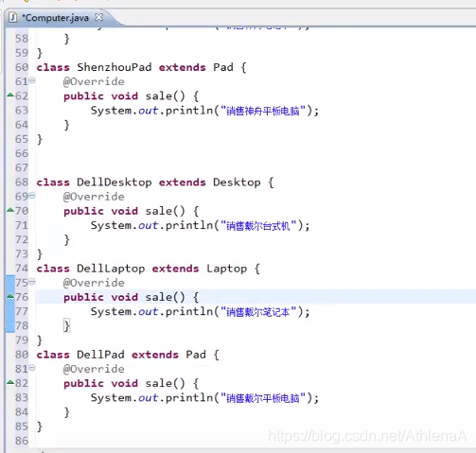The width and height of the screenshot is (476, 453).
Task: Click @Override annotation on line 81
Action: 94,369
